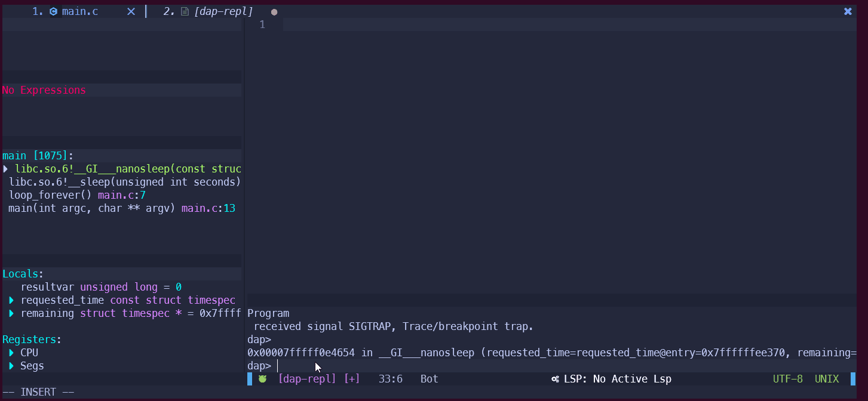The image size is (868, 401).
Task: Expand the remaining timespec variable
Action: pyautogui.click(x=12, y=313)
